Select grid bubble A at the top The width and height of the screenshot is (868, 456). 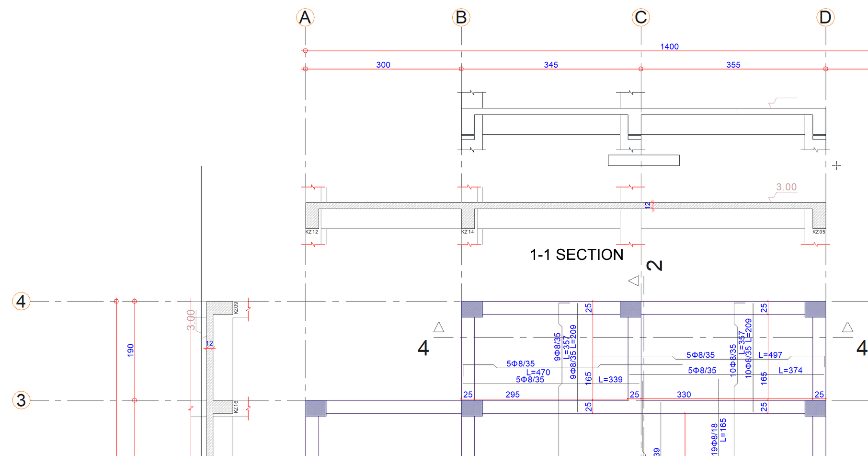305,17
